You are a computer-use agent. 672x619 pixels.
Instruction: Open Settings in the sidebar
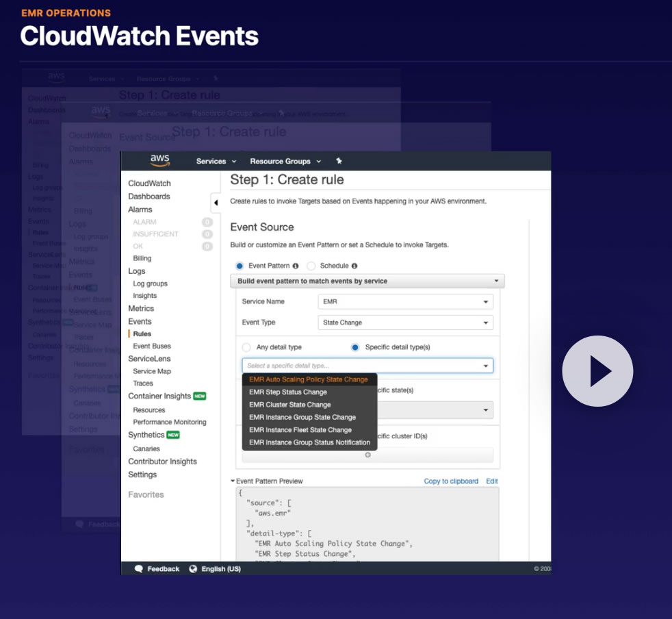click(x=142, y=475)
